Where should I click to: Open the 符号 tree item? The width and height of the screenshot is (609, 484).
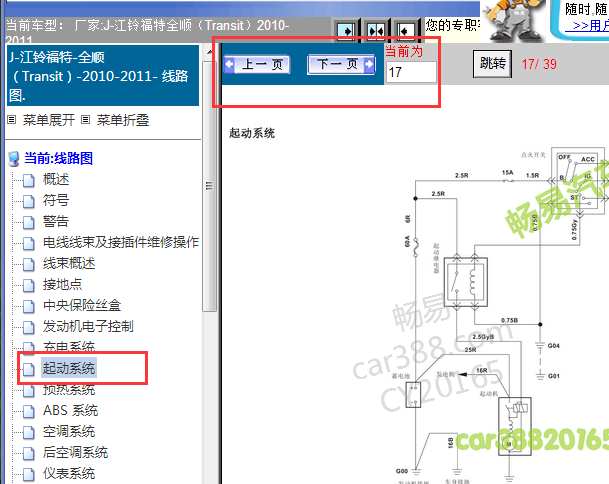tap(56, 200)
